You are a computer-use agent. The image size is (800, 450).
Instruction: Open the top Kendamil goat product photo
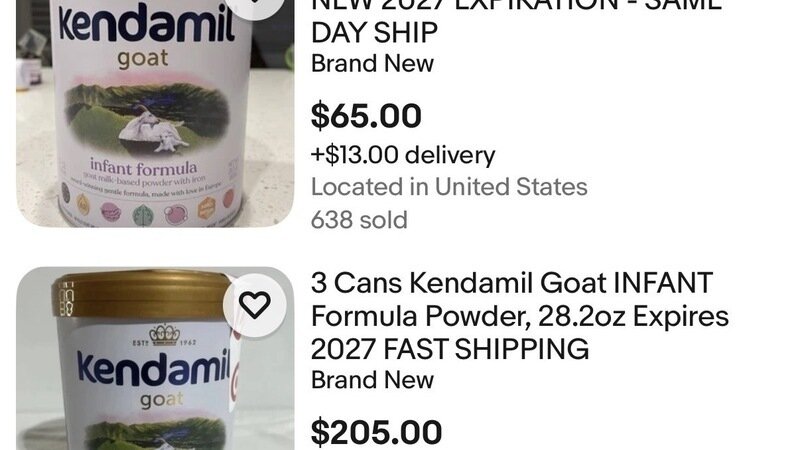pyautogui.click(x=150, y=110)
